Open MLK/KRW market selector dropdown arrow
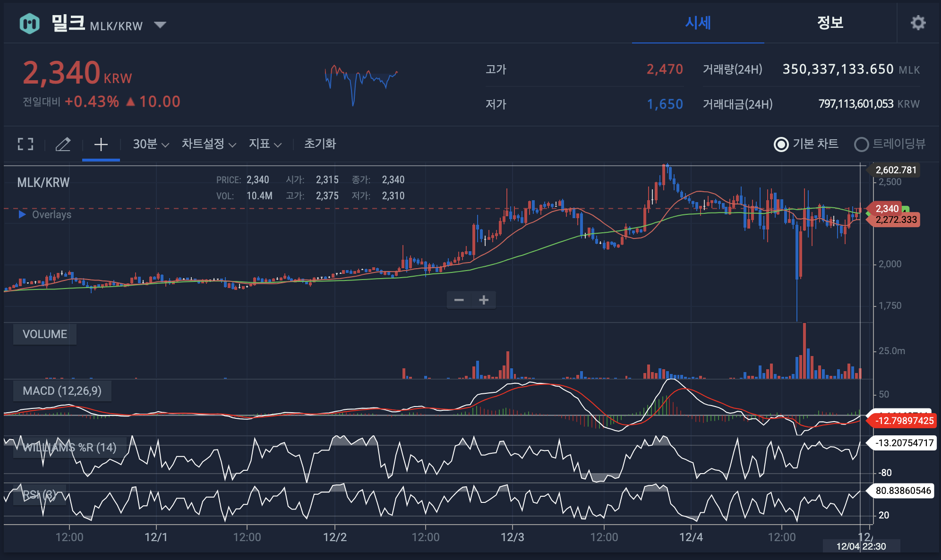941x560 pixels. click(x=160, y=25)
